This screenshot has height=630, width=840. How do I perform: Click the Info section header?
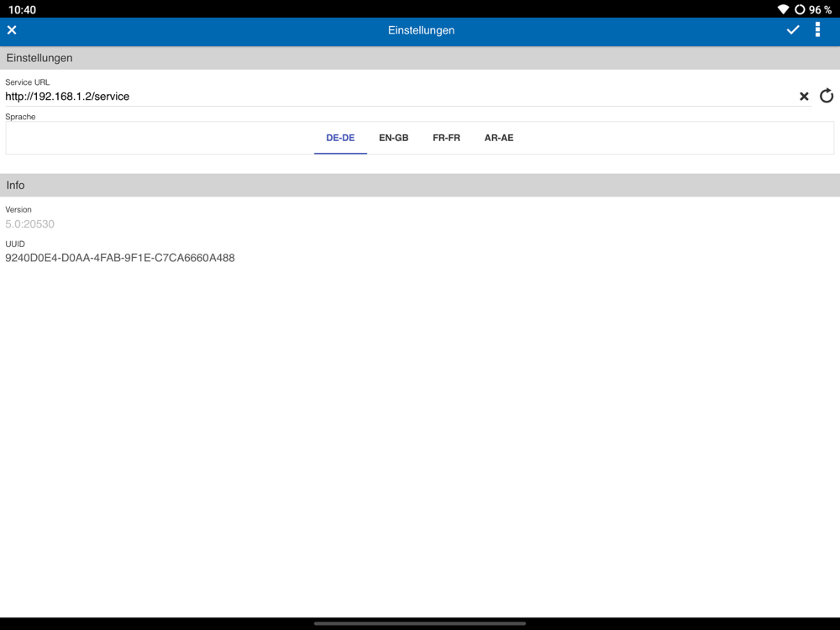click(420, 185)
